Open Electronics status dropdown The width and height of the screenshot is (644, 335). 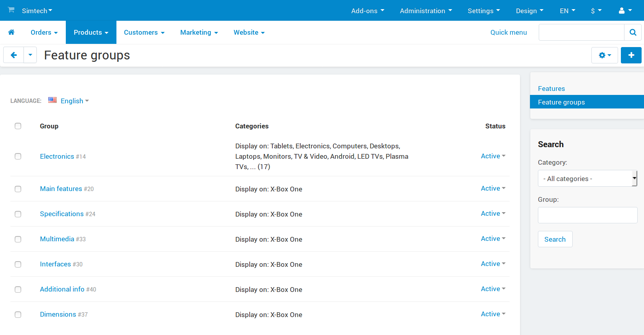coord(493,156)
